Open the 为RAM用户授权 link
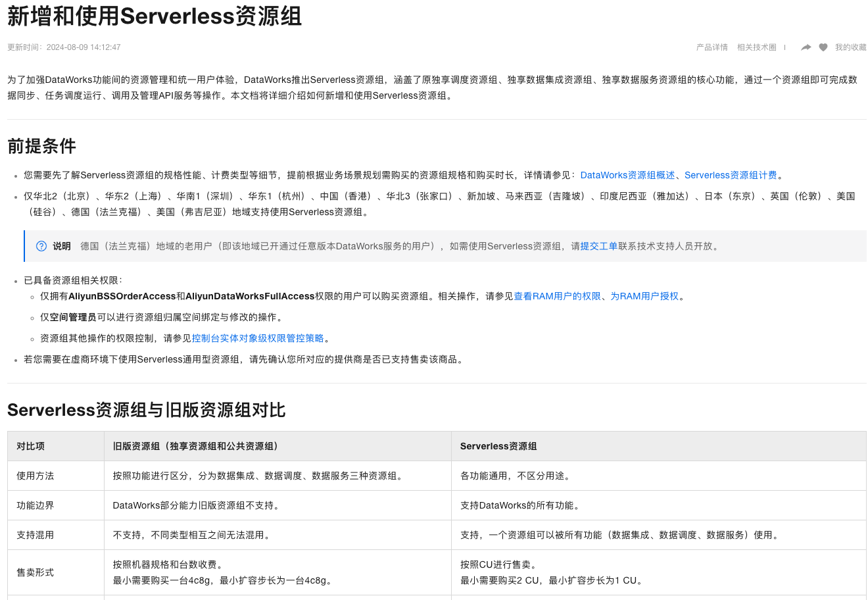Image resolution: width=868 pixels, height=600 pixels. click(644, 296)
